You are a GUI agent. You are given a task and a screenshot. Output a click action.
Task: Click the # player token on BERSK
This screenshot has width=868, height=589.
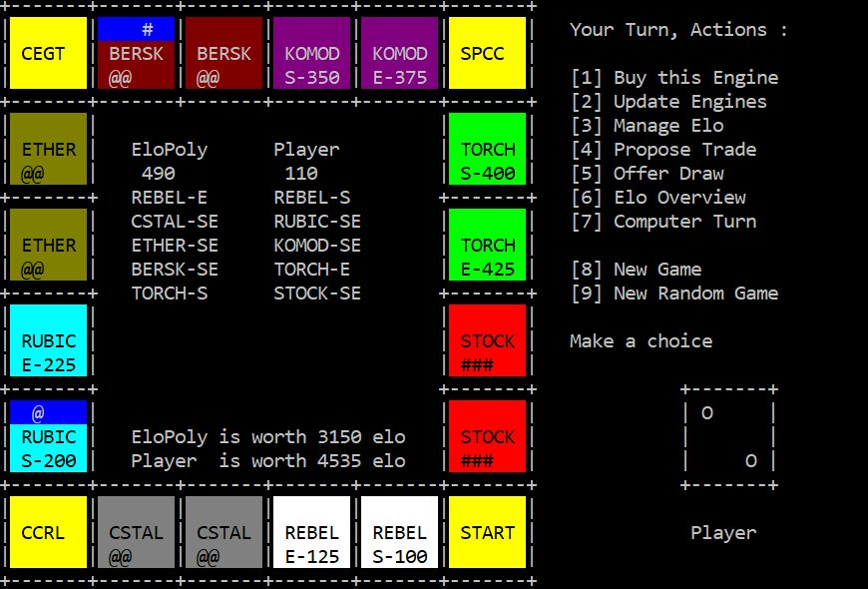[x=148, y=29]
